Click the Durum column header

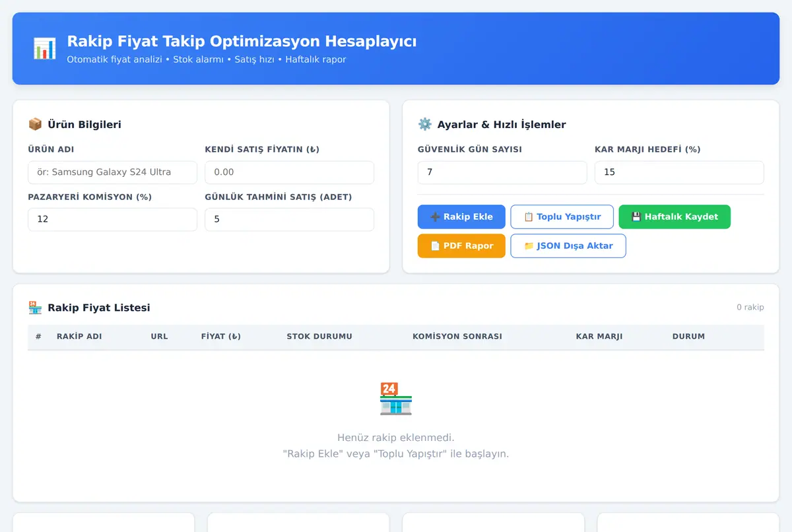pos(688,337)
